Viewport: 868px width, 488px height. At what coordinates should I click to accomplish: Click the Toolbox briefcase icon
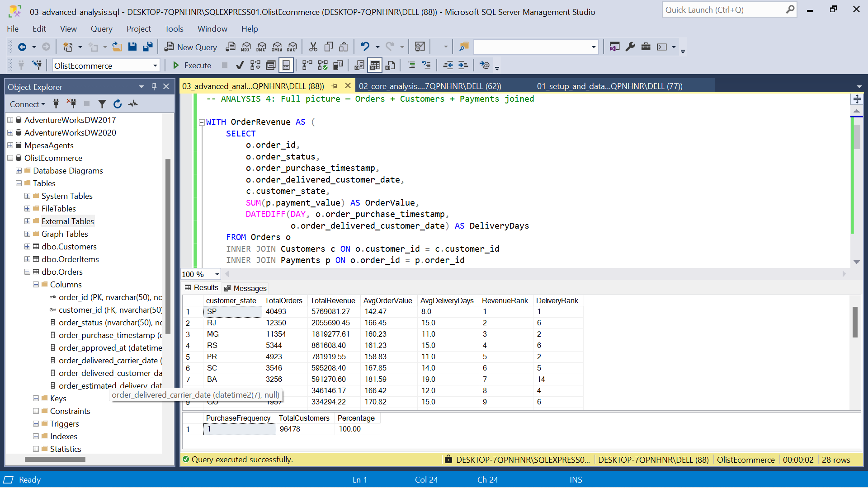pyautogui.click(x=646, y=47)
